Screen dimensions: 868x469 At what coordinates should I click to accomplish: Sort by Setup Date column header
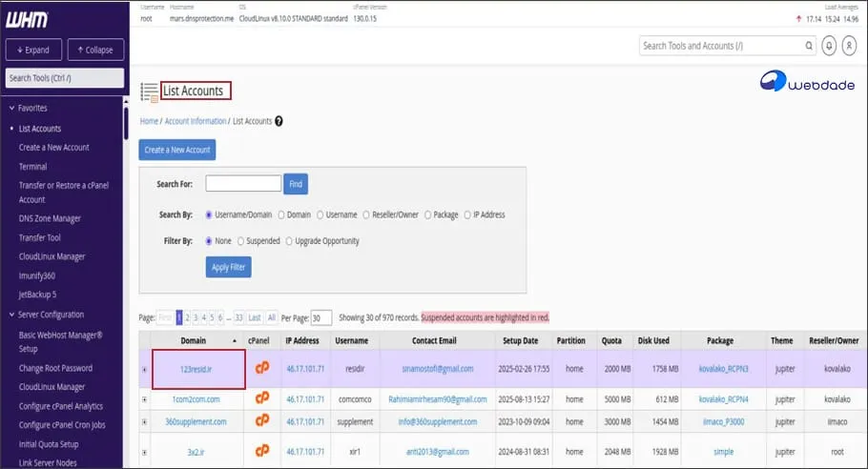pyautogui.click(x=520, y=340)
